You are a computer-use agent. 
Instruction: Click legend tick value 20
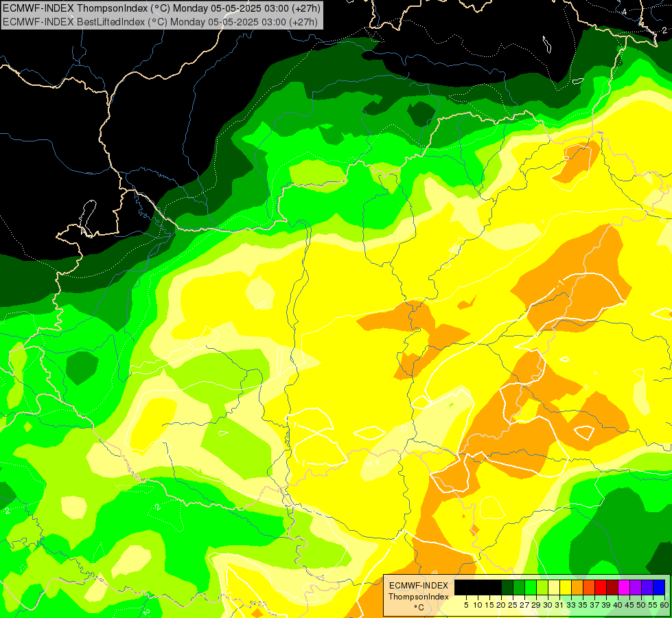[x=501, y=605]
